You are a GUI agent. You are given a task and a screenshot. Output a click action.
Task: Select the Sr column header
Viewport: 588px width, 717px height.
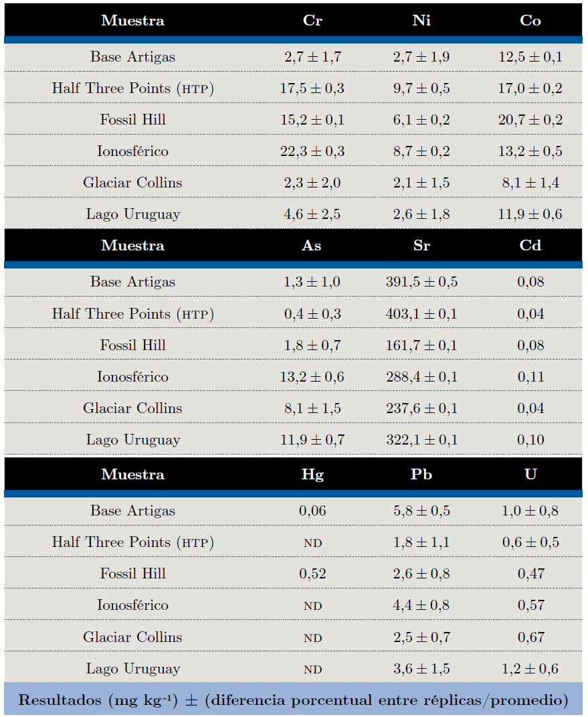coord(421,245)
